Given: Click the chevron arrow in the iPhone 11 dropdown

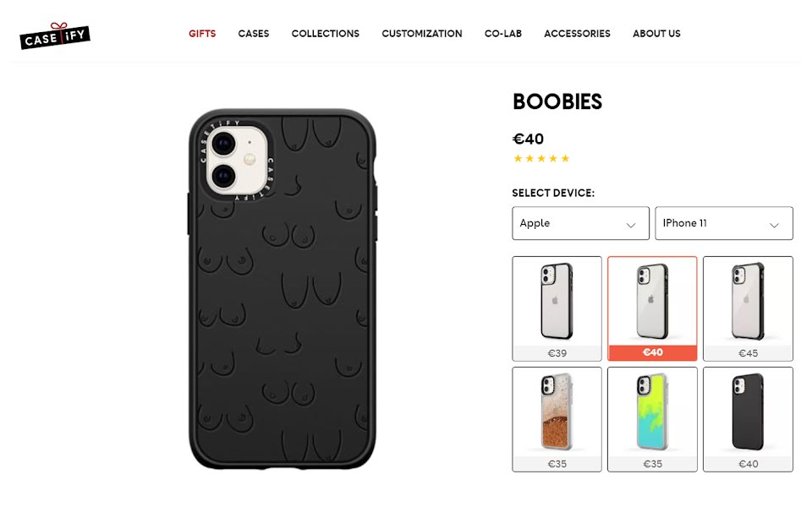Looking at the screenshot, I should tap(774, 225).
